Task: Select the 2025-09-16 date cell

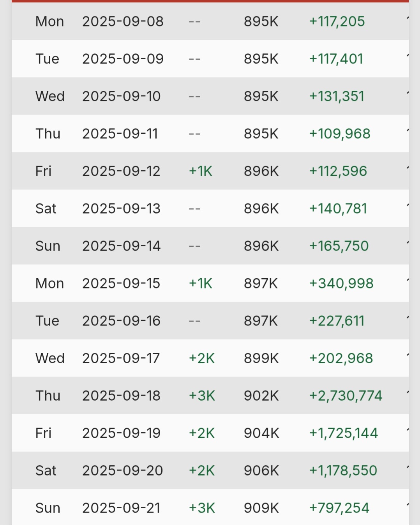Action: [x=121, y=321]
